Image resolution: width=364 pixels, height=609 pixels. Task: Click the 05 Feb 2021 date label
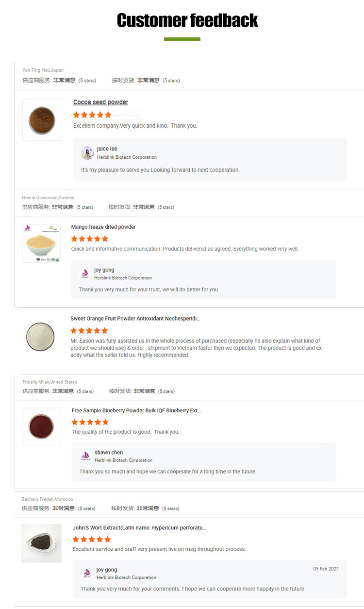click(x=325, y=568)
